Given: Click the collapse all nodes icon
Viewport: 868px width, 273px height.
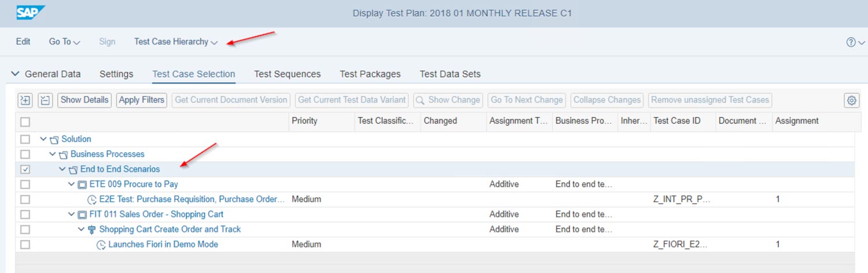Looking at the screenshot, I should tap(45, 100).
